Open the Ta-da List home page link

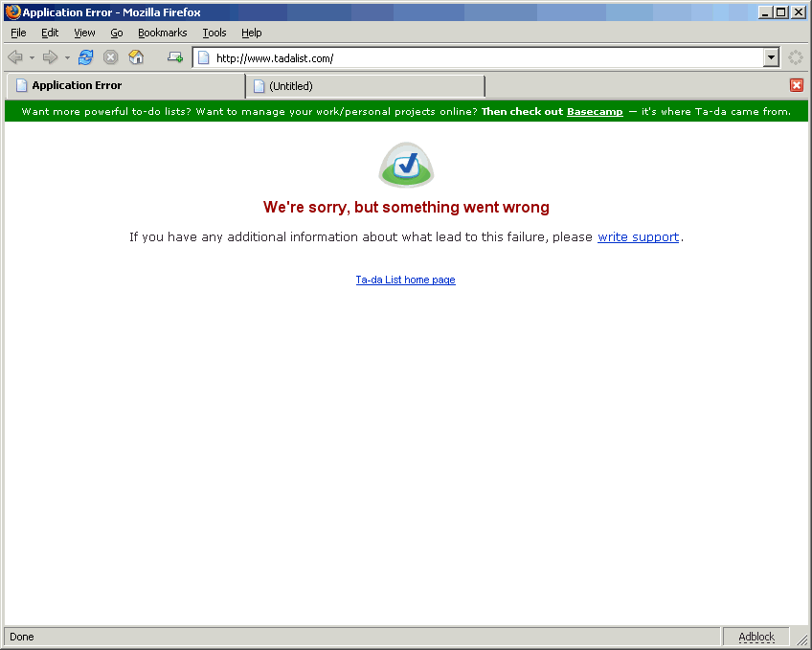point(405,280)
